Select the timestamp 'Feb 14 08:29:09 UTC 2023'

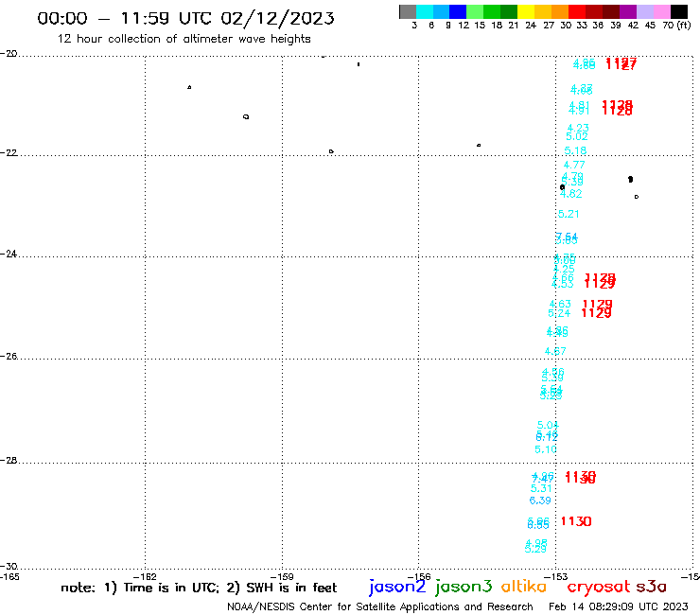(x=619, y=606)
